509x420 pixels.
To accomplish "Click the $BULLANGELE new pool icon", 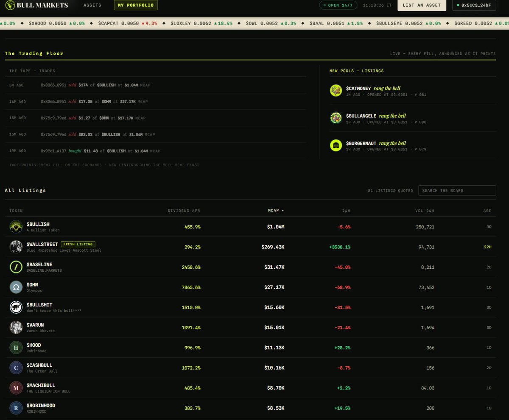I will pyautogui.click(x=336, y=118).
